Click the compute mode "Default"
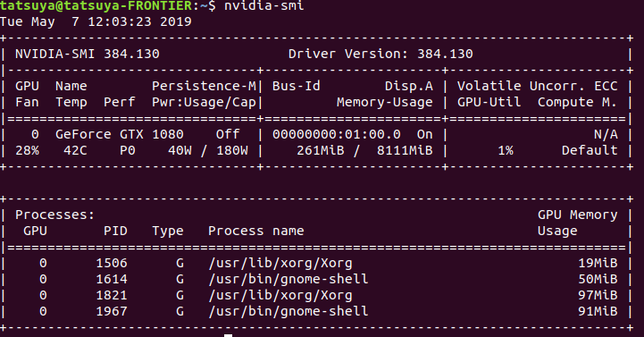 (x=590, y=150)
